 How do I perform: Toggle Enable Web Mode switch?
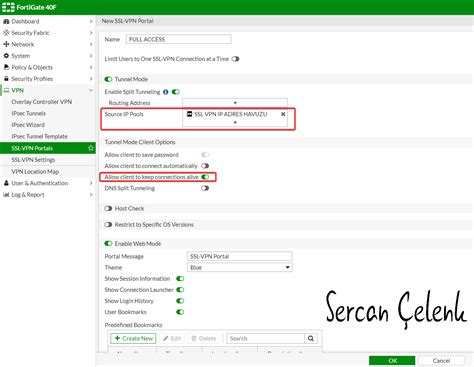click(108, 244)
